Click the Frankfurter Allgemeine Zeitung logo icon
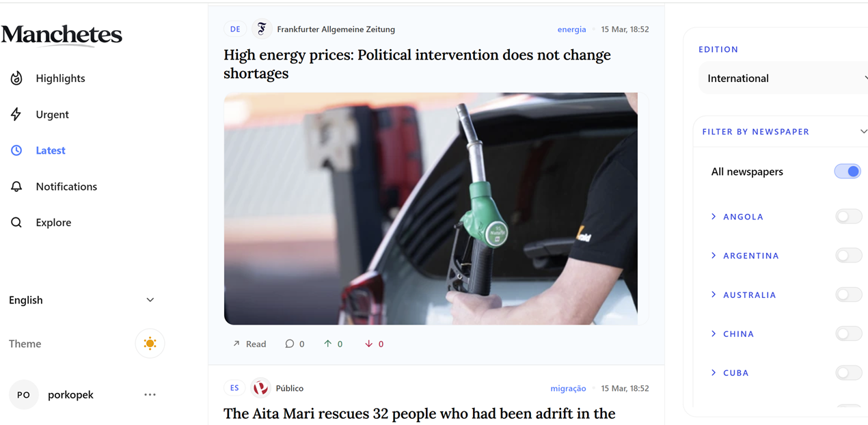 [x=261, y=29]
